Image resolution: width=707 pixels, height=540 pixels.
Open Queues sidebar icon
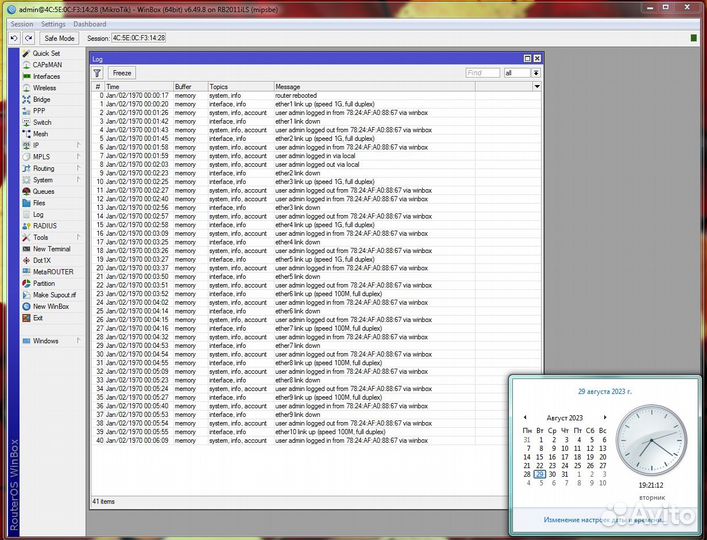27,191
